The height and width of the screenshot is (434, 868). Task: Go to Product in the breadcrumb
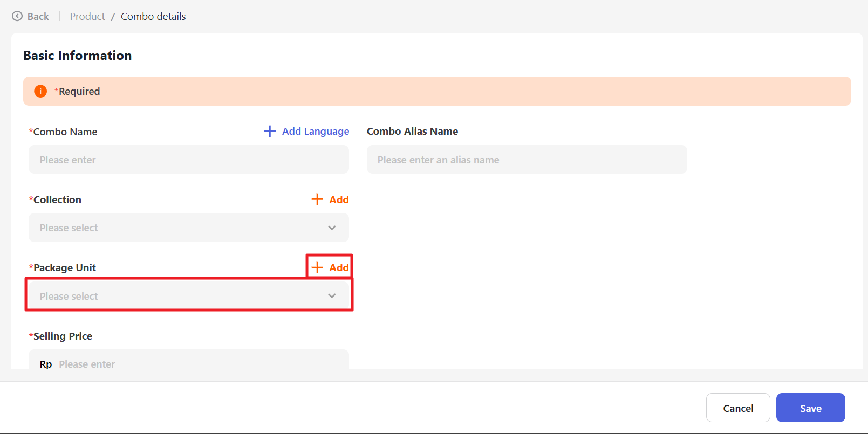point(87,16)
